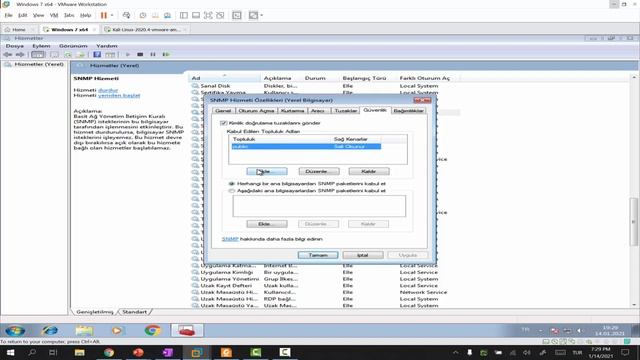Open the File menu in VMware

coord(8,15)
